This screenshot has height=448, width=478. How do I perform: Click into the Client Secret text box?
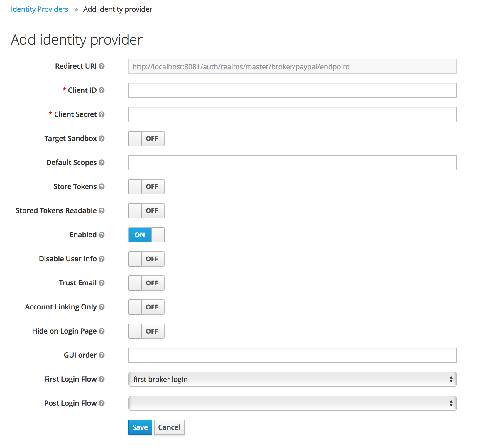[x=292, y=114]
